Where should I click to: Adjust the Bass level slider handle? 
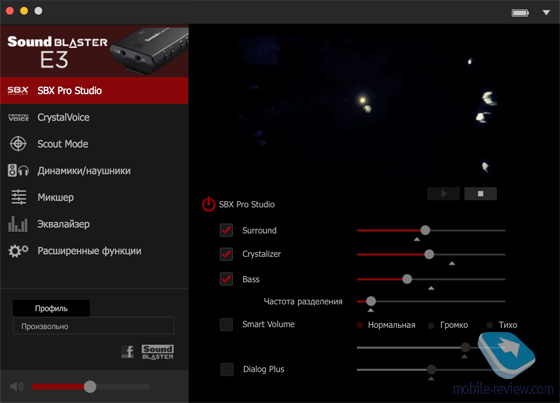[x=407, y=279]
